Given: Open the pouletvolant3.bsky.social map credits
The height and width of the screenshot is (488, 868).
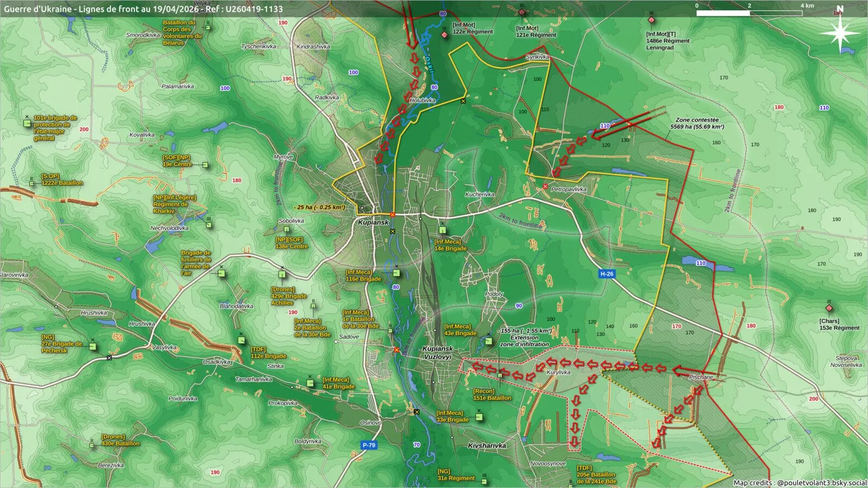Looking at the screenshot, I should tap(800, 483).
